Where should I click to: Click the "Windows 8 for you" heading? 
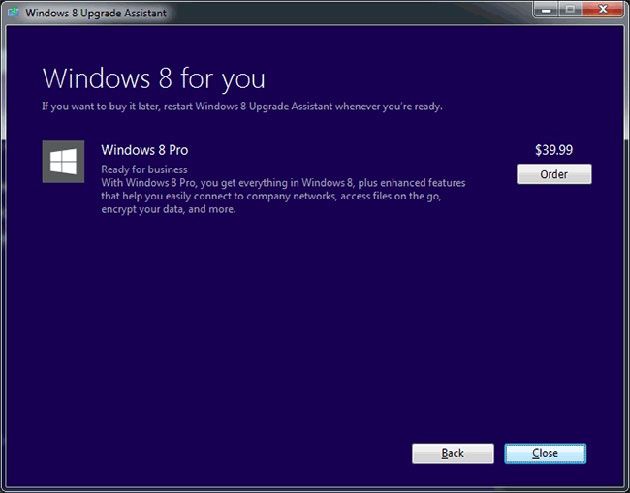coord(154,79)
